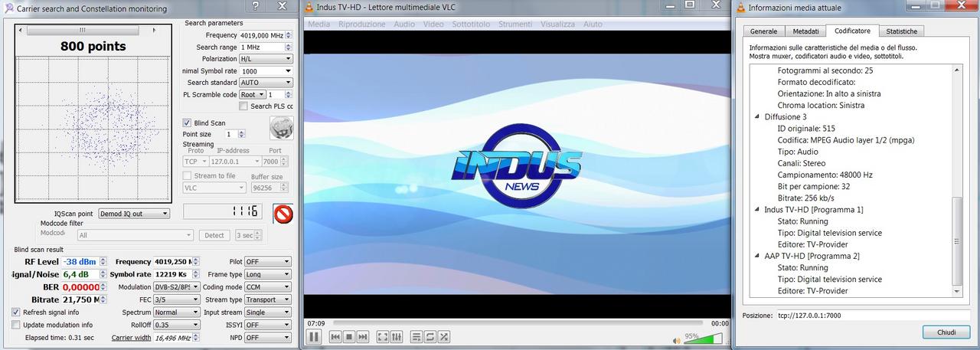The height and width of the screenshot is (350, 980).
Task: Switch to the Metadati tab
Action: click(805, 31)
